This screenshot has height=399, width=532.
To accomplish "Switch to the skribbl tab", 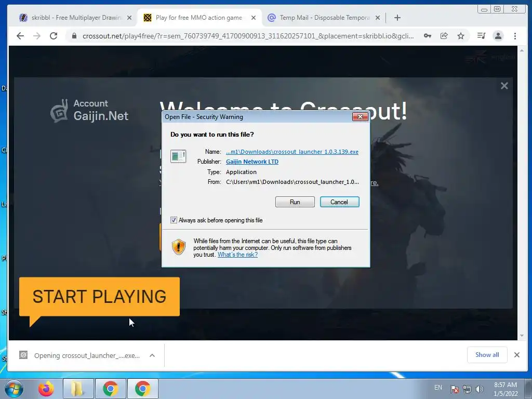I will click(75, 18).
